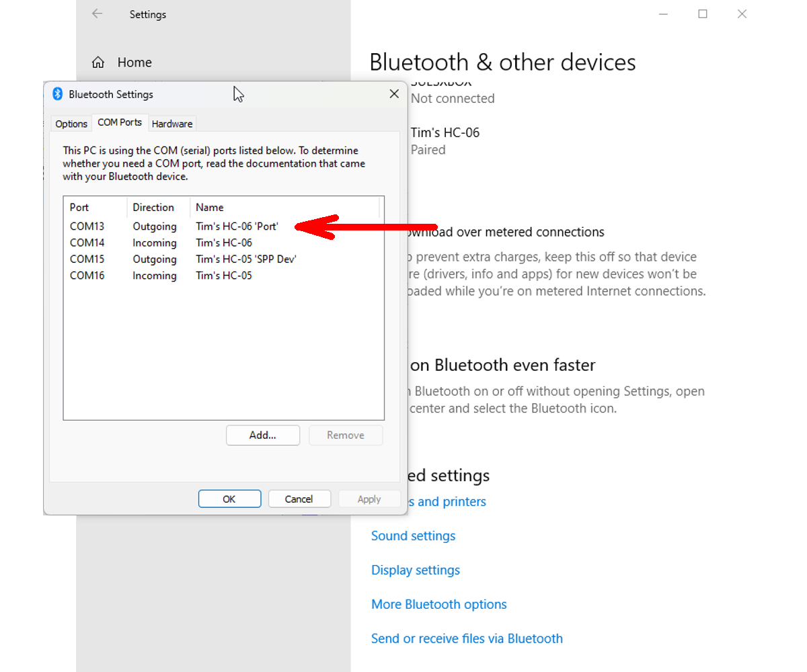The width and height of the screenshot is (807, 672).
Task: Dismiss the dialog with Cancel
Action: [x=299, y=499]
